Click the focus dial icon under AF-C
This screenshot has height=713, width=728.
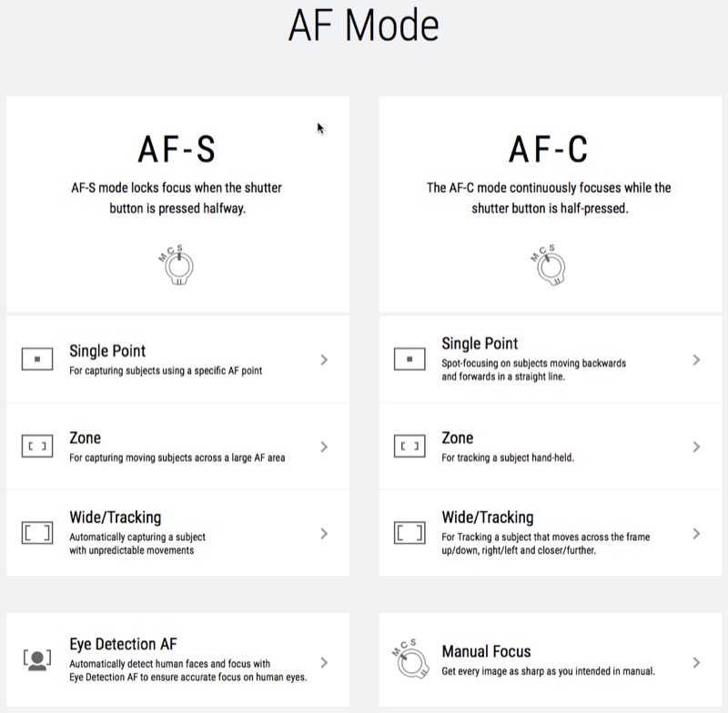pos(549,265)
